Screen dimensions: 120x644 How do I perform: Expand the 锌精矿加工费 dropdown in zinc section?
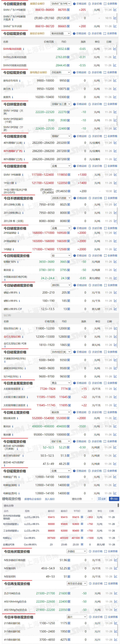[61, 104]
